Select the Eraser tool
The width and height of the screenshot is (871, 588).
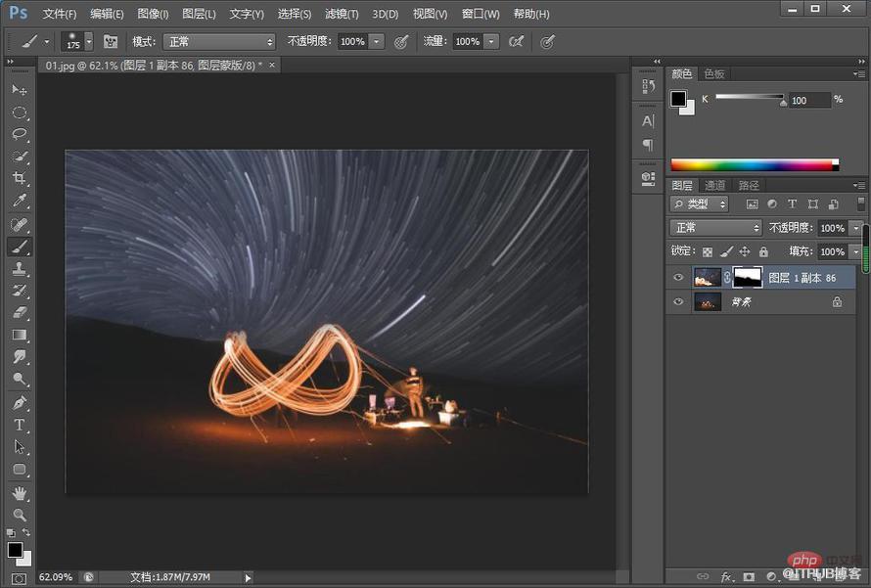20,313
